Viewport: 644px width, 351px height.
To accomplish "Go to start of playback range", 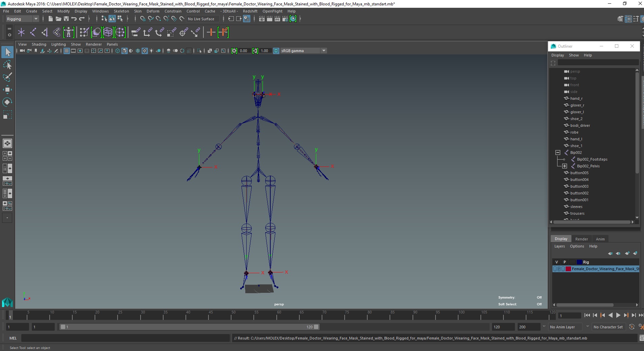I will coord(587,315).
